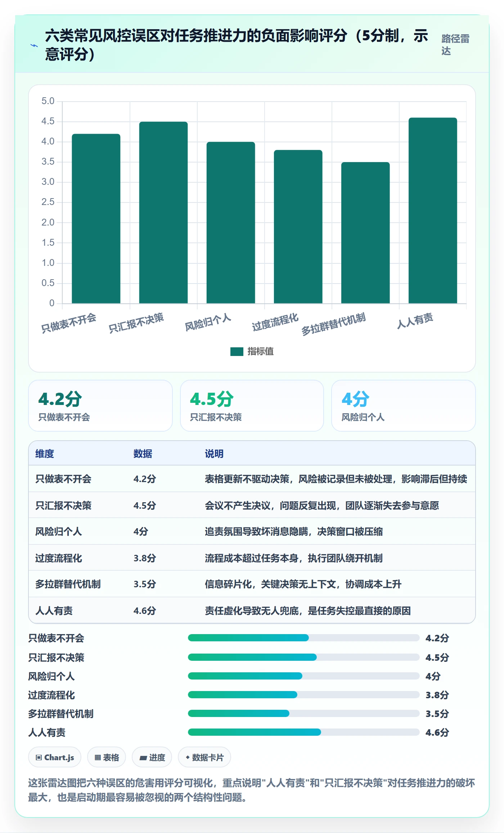Select the 4.5分 cell in the table

(x=145, y=505)
